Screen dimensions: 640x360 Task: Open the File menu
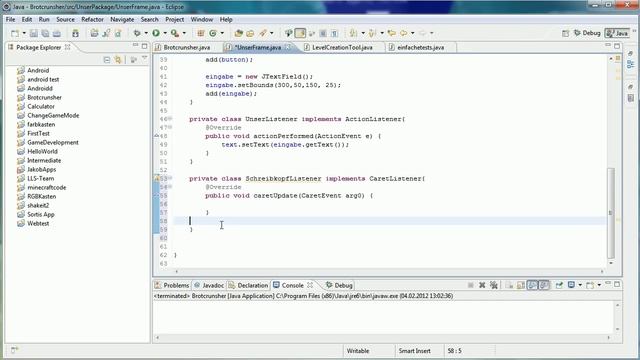(10, 19)
